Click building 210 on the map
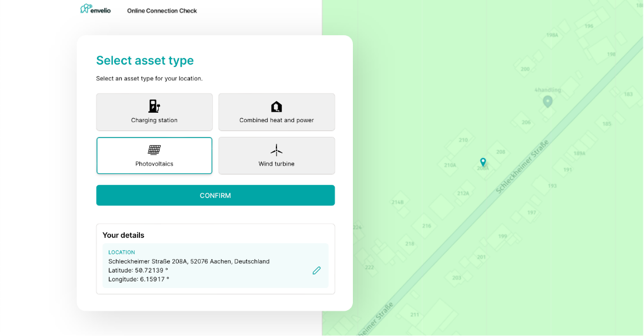 pyautogui.click(x=463, y=140)
